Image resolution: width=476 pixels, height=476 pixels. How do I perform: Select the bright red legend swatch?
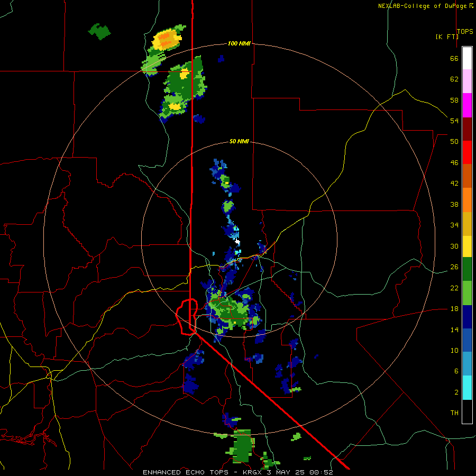(467, 152)
